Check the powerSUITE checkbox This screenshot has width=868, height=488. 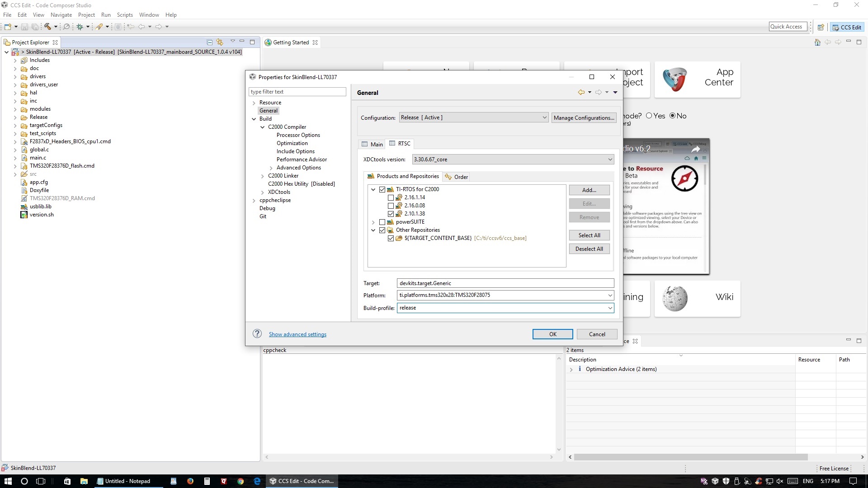382,222
